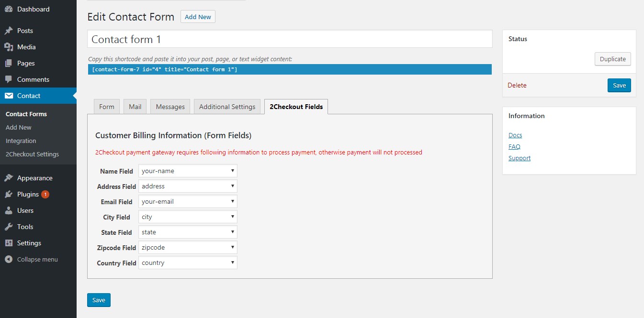
Task: Open the FAQ link
Action: point(514,146)
